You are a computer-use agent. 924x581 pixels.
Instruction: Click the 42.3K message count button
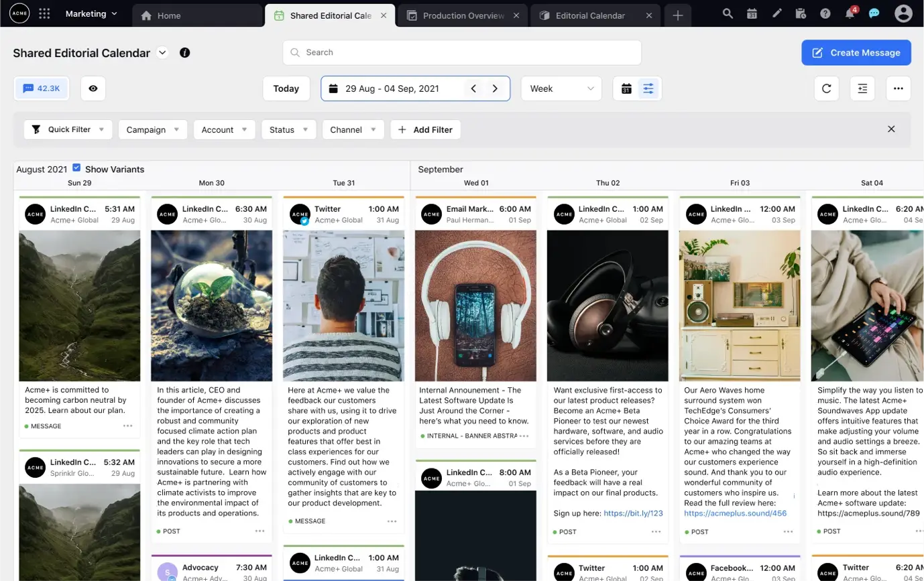click(x=42, y=88)
